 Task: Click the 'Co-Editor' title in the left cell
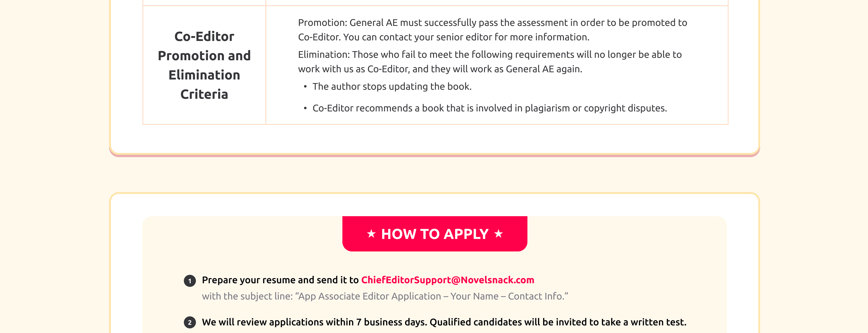point(204,37)
